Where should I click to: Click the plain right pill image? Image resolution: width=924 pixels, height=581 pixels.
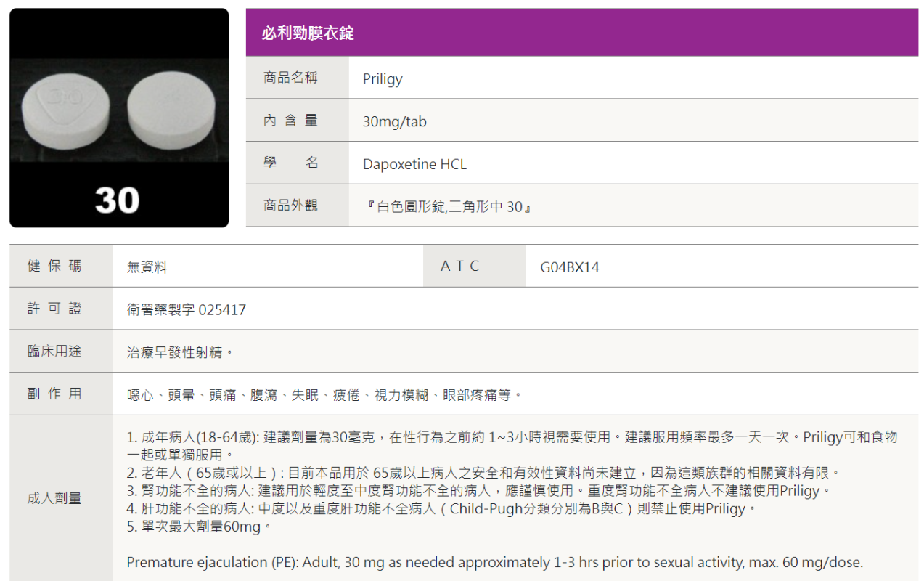coord(171,113)
